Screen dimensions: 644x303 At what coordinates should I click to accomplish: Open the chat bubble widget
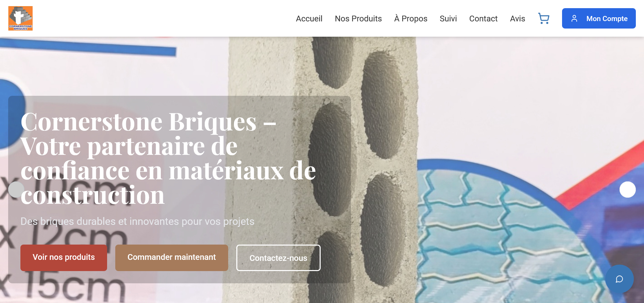click(619, 279)
